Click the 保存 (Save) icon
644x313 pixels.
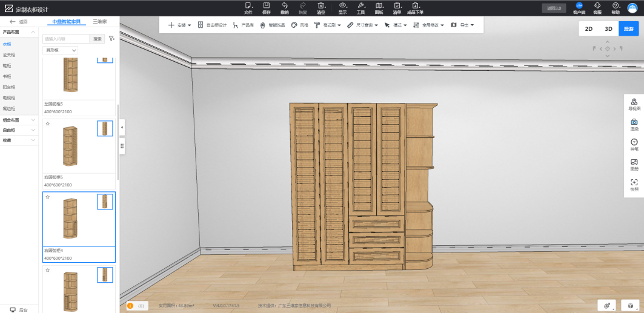click(x=267, y=5)
